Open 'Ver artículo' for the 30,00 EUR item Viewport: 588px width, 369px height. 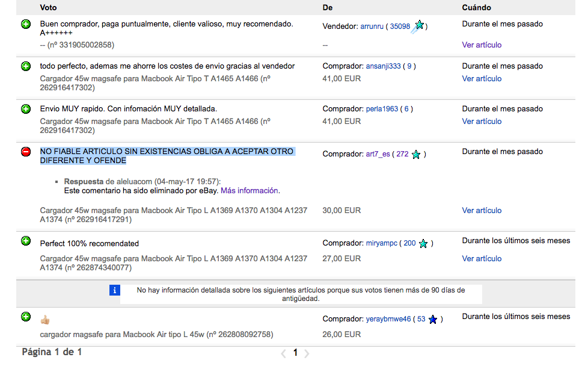pyautogui.click(x=482, y=211)
